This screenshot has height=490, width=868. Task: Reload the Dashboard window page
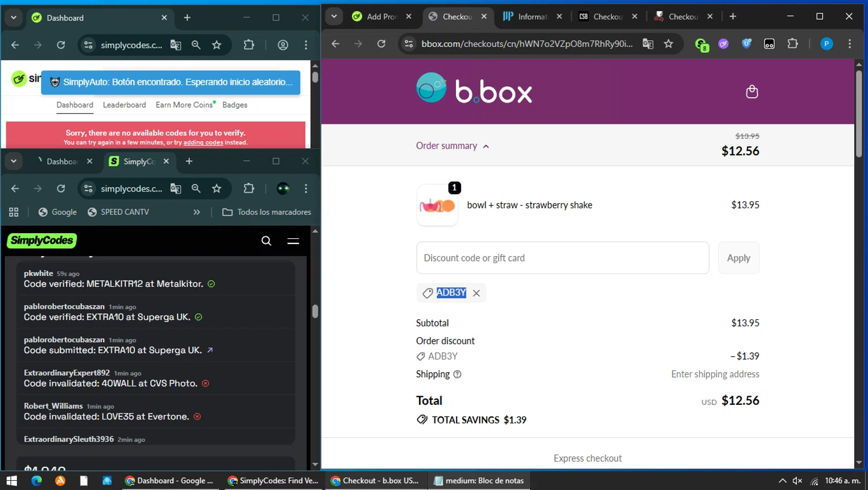click(61, 45)
